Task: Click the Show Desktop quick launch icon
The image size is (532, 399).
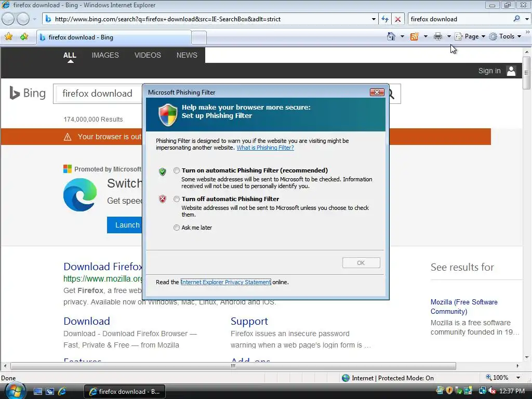Action: click(x=37, y=392)
